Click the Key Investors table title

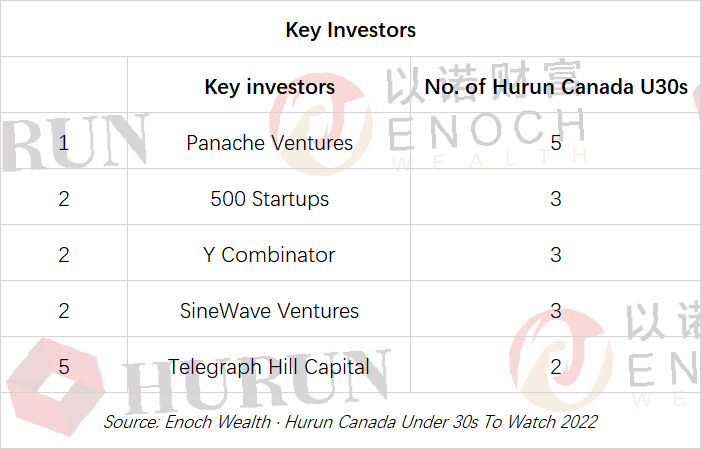pyautogui.click(x=350, y=30)
